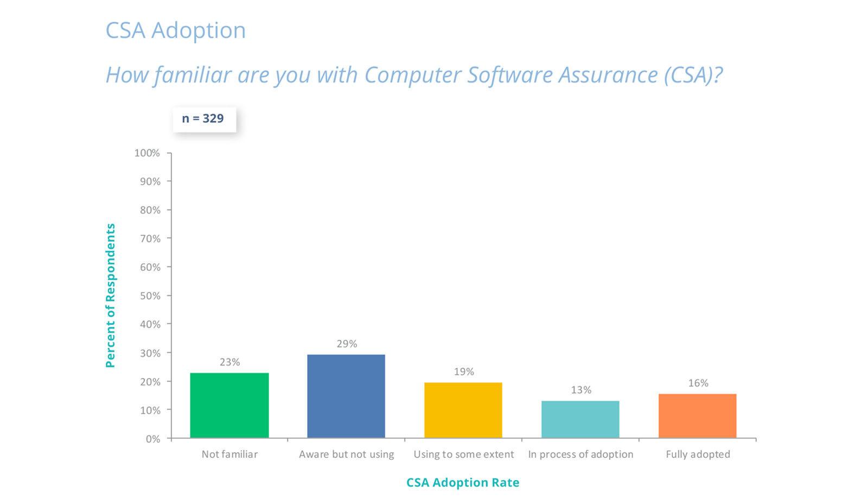Click the n = 329 sample size badge
This screenshot has height=499, width=868.
click(x=204, y=119)
